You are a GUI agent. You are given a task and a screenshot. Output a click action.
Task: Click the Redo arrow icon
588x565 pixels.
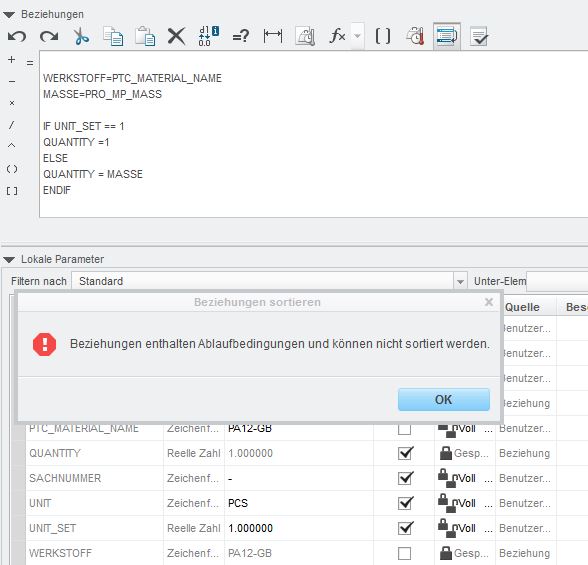49,36
